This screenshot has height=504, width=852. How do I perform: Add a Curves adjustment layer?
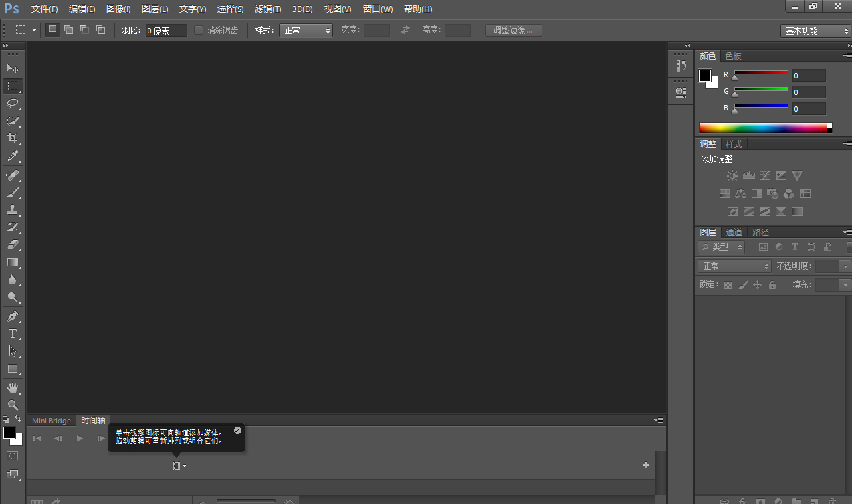(765, 175)
